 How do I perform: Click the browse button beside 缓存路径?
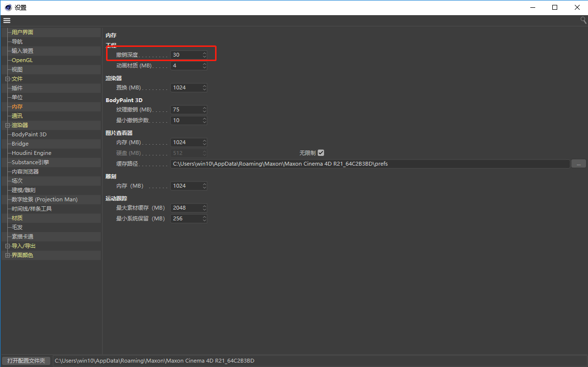coord(578,164)
